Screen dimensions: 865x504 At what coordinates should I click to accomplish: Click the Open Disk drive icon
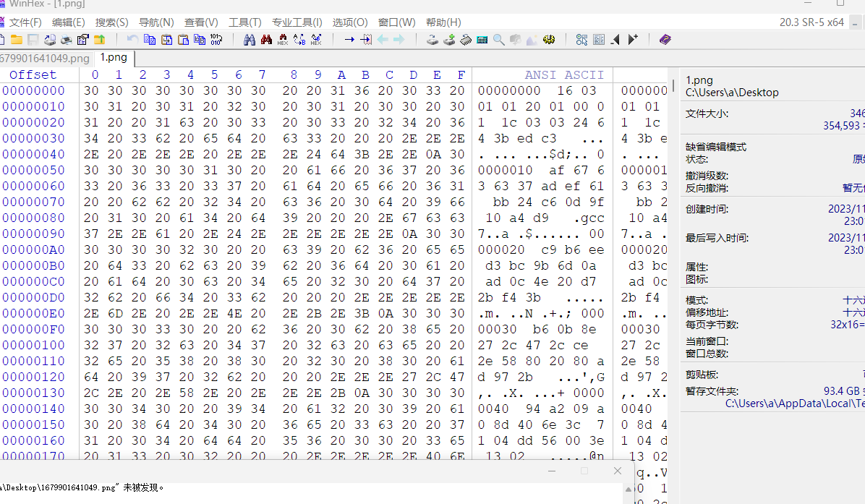tap(432, 40)
